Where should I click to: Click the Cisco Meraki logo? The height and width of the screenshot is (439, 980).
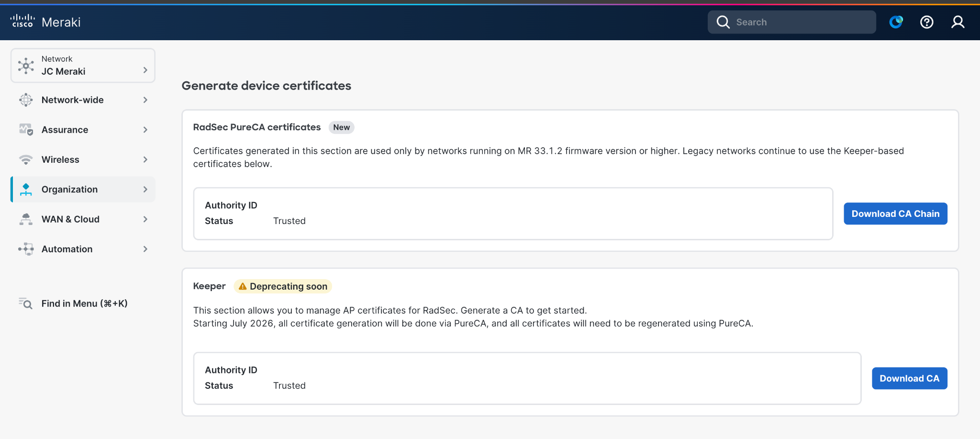(45, 22)
